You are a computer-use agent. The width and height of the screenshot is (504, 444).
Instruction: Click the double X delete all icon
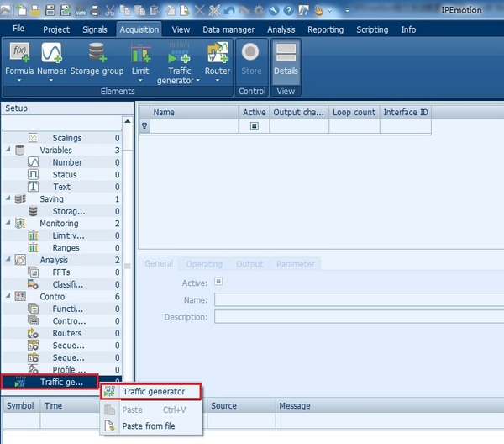(x=214, y=10)
